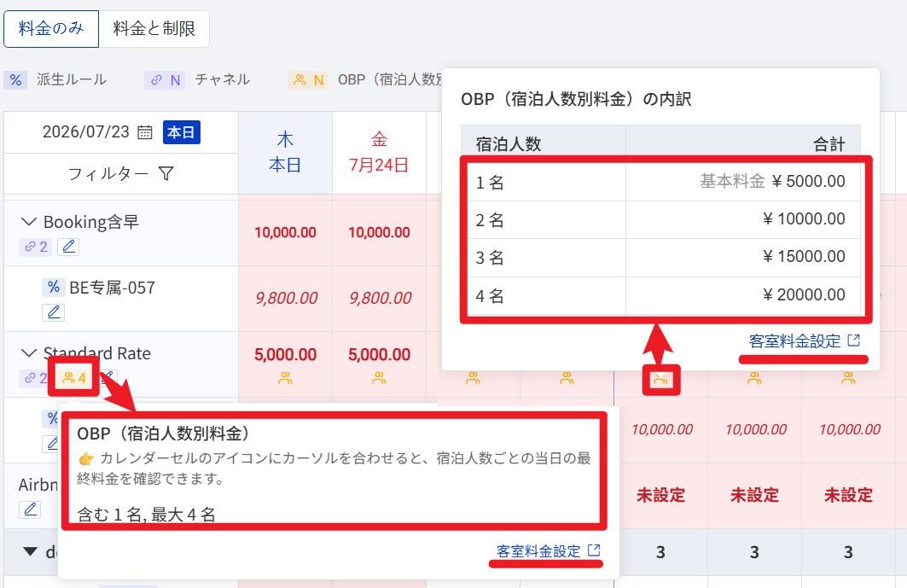The height and width of the screenshot is (588, 907).
Task: Click OBP people icon under 7月24日 5,000.00
Action: coord(379,379)
